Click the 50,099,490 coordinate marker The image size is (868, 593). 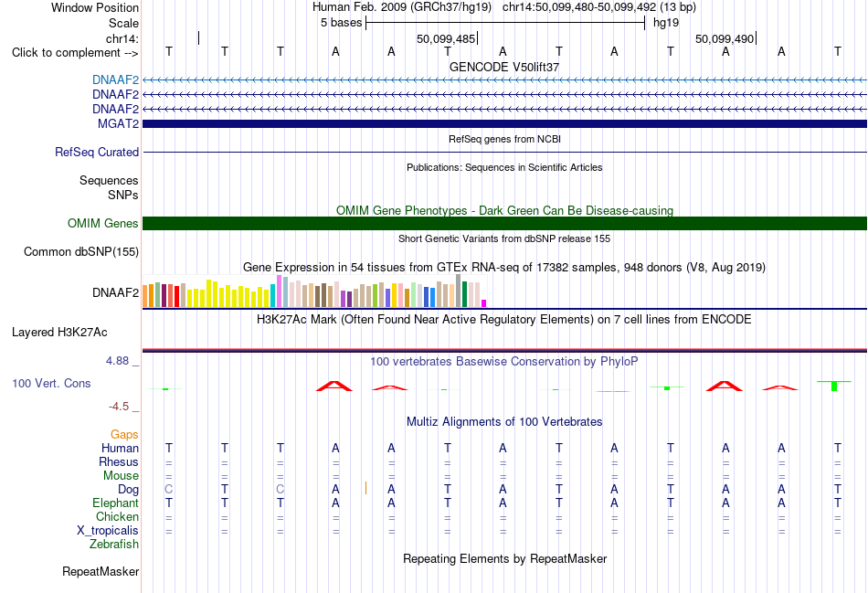(x=725, y=38)
